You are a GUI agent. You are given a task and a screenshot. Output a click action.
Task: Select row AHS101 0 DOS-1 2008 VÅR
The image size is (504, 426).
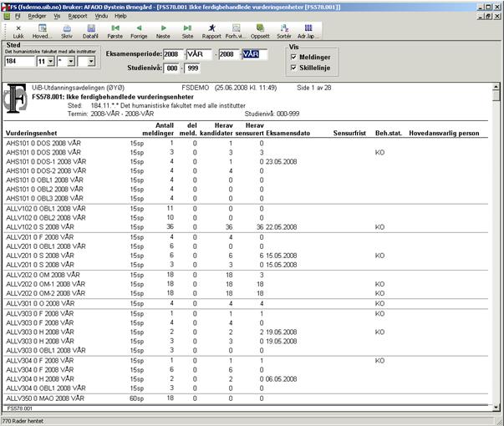(246, 161)
